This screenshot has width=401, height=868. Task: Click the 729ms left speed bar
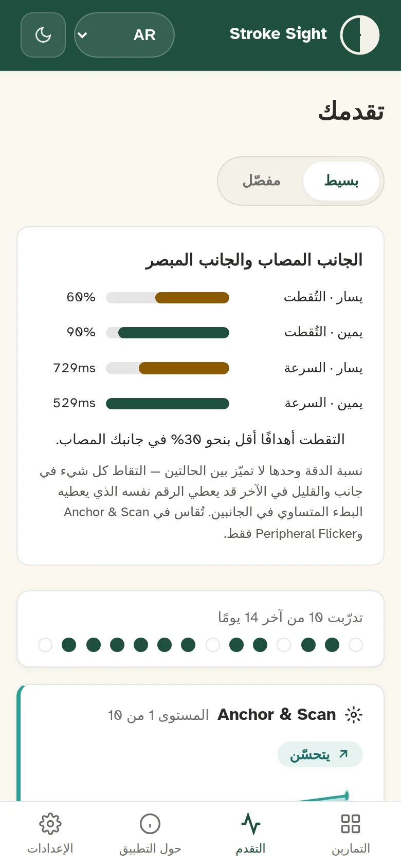pyautogui.click(x=168, y=368)
